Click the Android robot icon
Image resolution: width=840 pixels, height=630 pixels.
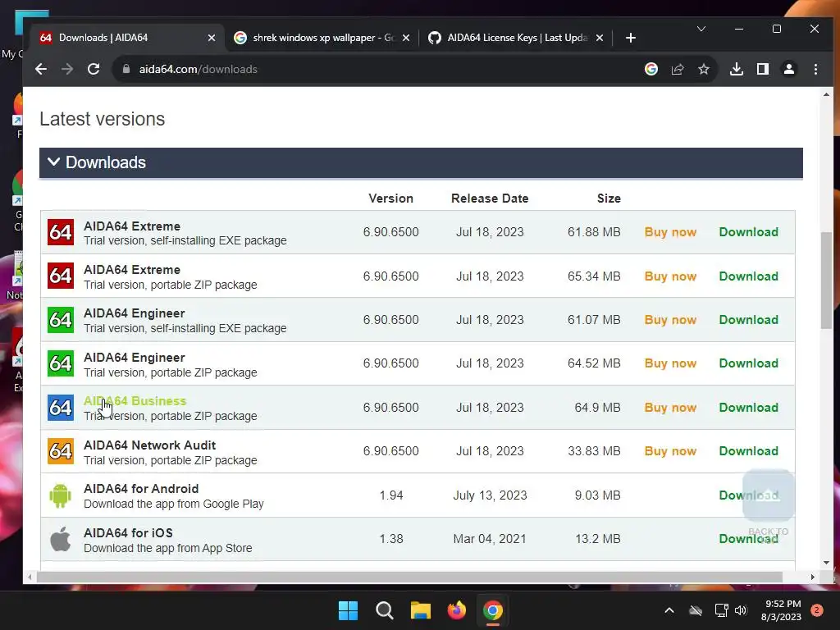(61, 495)
